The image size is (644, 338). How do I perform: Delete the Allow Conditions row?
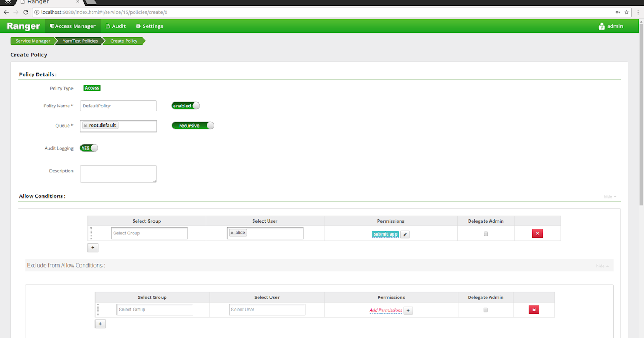(537, 233)
